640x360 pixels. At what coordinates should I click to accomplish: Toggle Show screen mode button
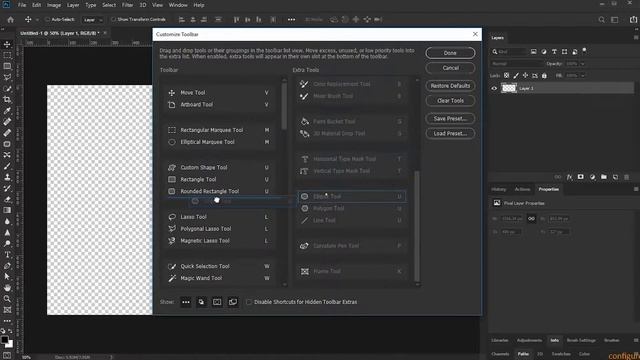[233, 302]
